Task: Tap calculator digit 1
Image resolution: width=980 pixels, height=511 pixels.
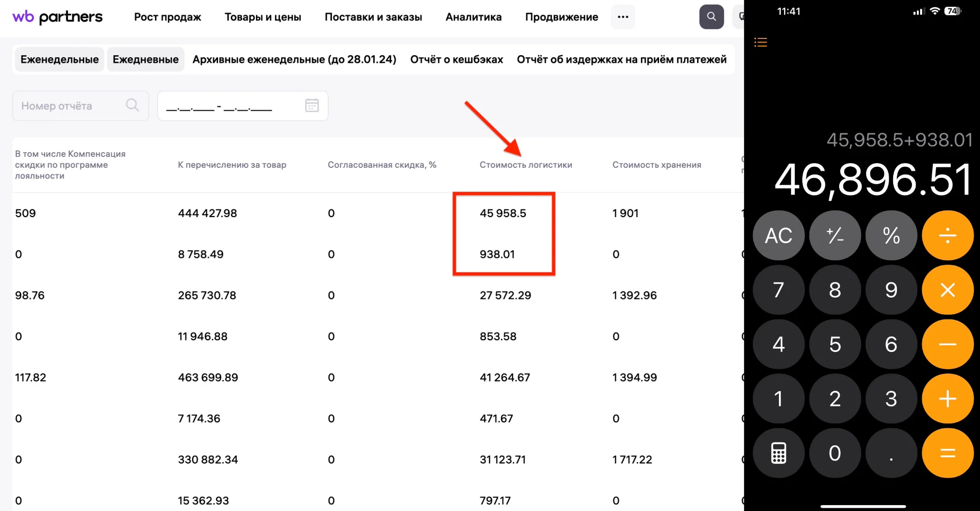Action: pos(778,399)
